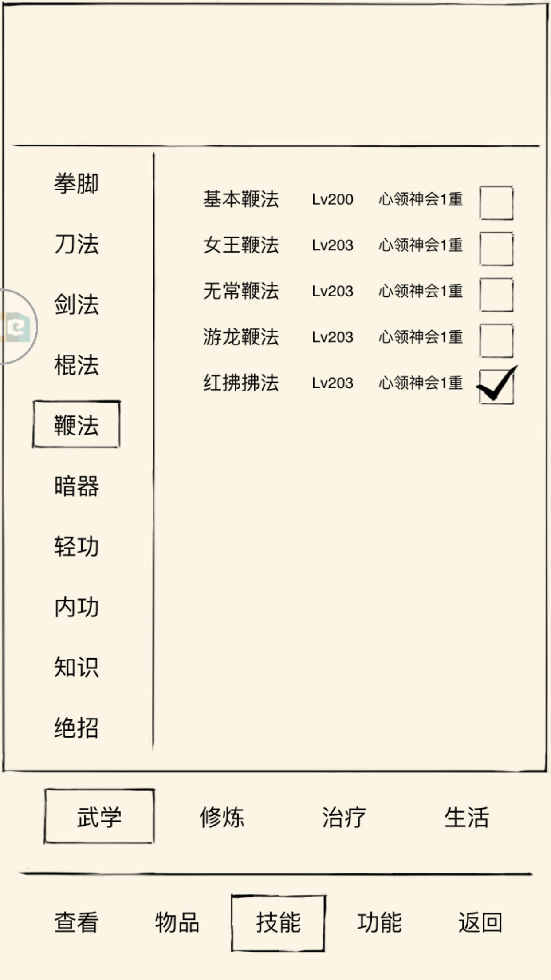This screenshot has height=980, width=551.
Task: Open the 物品 inventory menu
Action: click(x=177, y=922)
